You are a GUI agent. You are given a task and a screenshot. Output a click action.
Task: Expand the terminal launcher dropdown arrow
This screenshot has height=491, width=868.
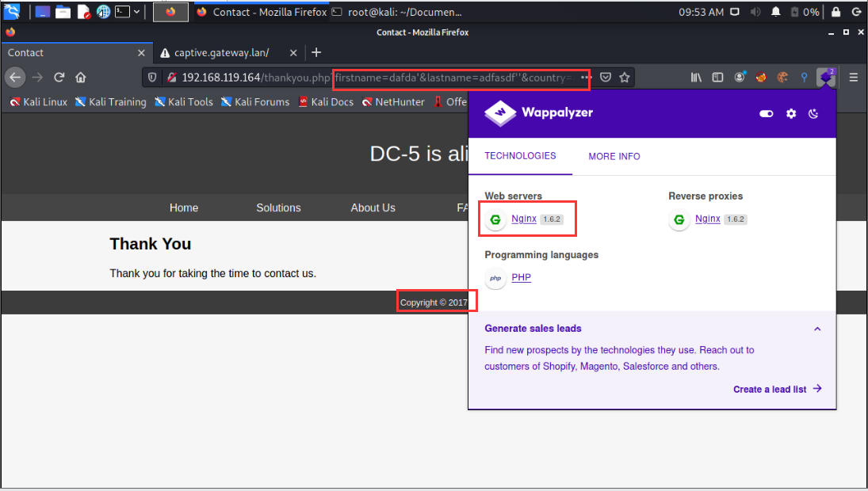[x=136, y=12]
